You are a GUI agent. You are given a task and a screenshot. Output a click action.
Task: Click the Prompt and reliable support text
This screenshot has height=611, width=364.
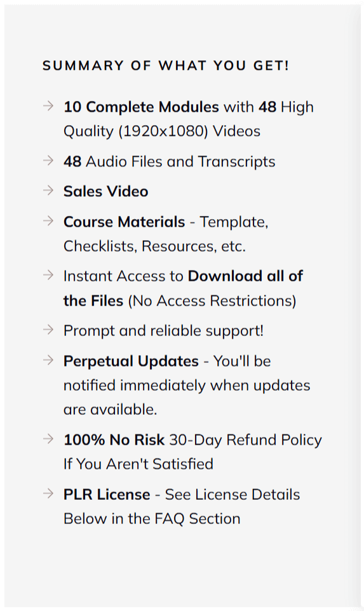pyautogui.click(x=164, y=331)
